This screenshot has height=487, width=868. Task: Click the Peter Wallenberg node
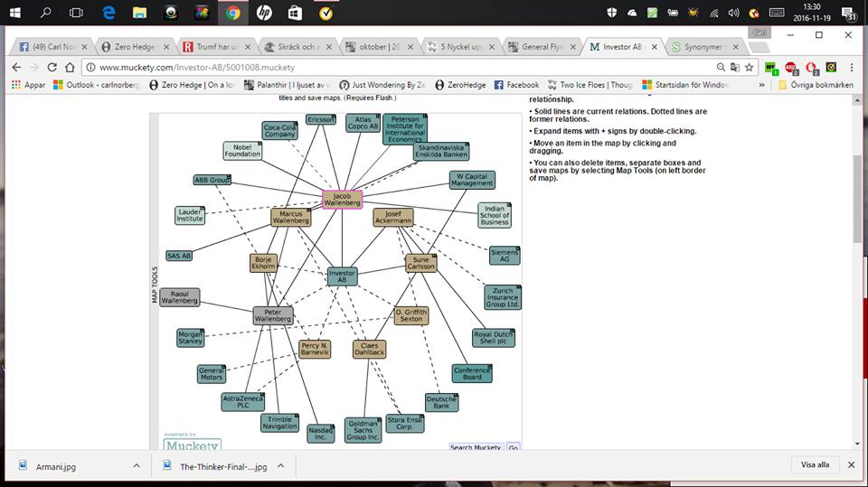(272, 315)
